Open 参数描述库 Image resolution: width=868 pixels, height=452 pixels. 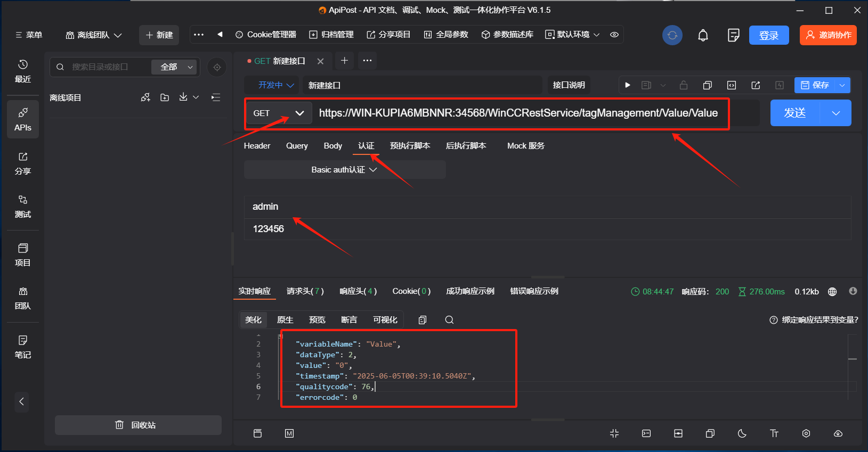click(507, 35)
